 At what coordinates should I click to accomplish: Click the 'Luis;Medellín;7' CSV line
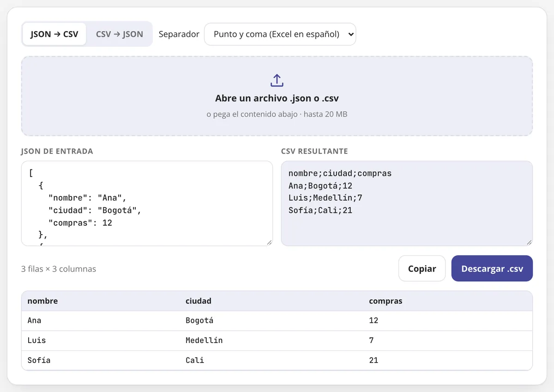(325, 198)
